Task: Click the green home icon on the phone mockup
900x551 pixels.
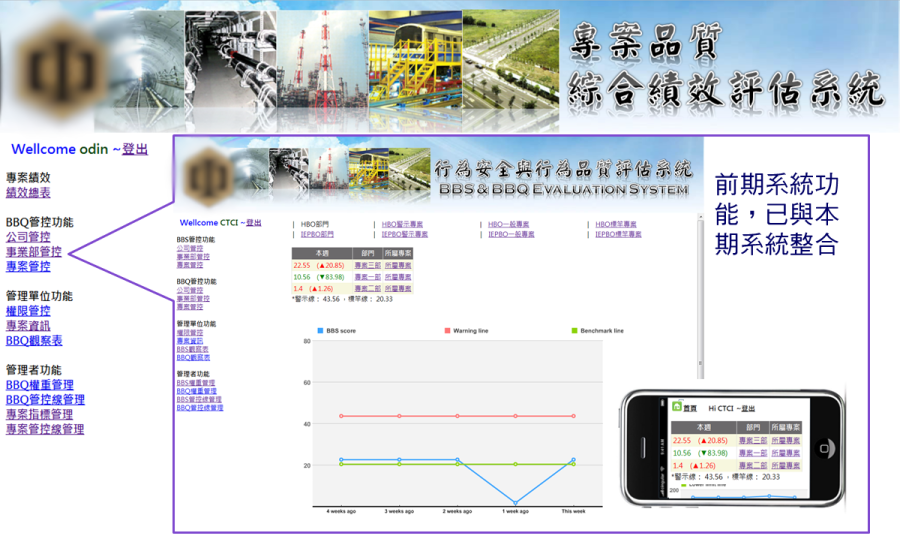Action: click(x=677, y=408)
